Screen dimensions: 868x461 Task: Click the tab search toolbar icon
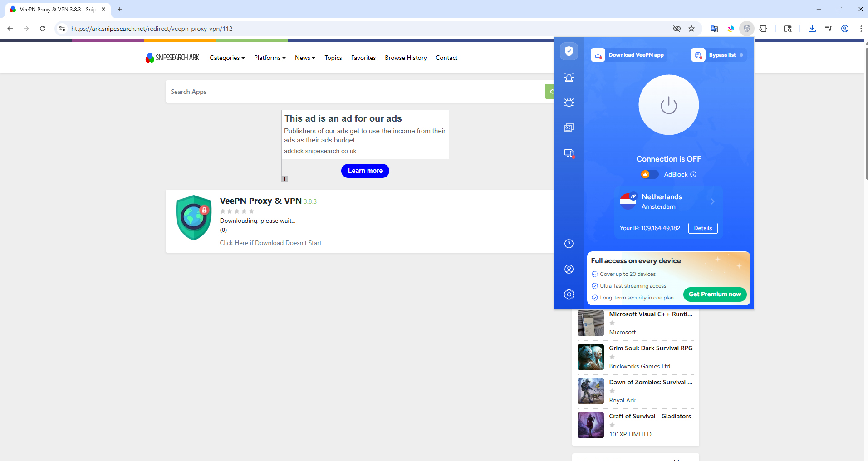pyautogui.click(x=788, y=29)
